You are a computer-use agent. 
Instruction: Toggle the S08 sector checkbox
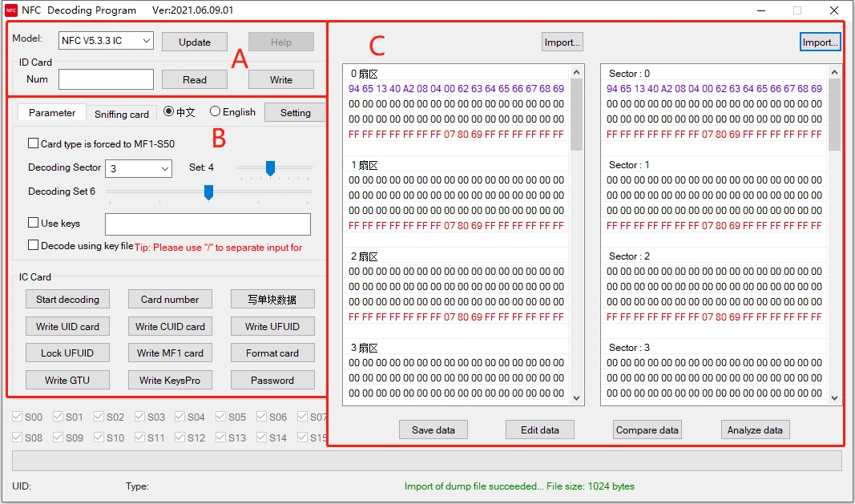[18, 437]
